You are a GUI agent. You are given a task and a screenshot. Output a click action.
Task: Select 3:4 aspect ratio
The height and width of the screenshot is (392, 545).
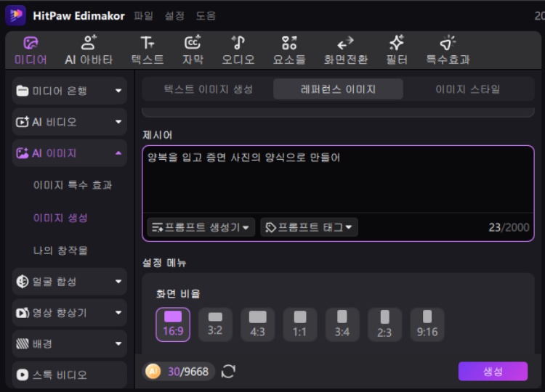pos(342,324)
